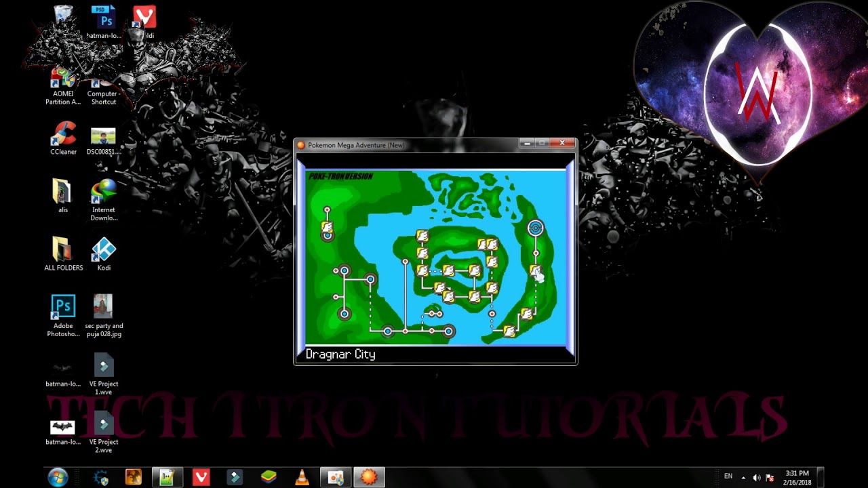Minimize the Pokemon Mega Adventure window
This screenshot has width=868, height=488.
point(527,143)
